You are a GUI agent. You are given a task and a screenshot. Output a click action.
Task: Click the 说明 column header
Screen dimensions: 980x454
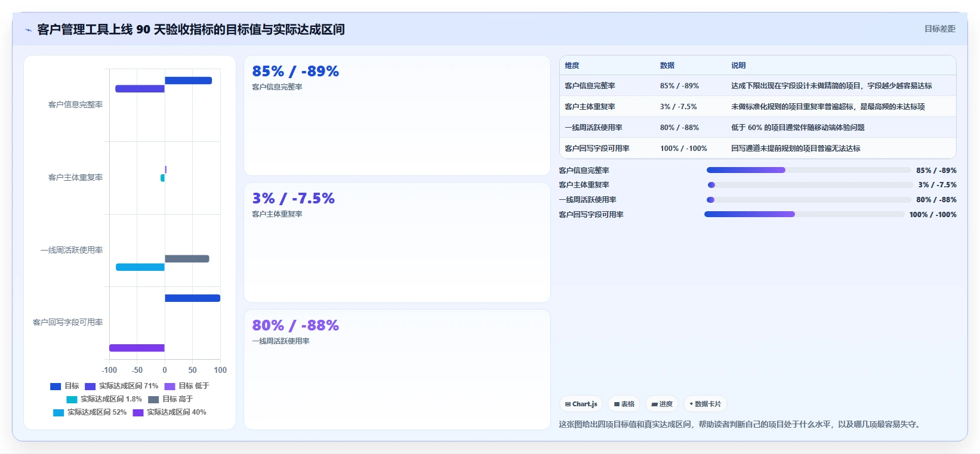click(738, 66)
